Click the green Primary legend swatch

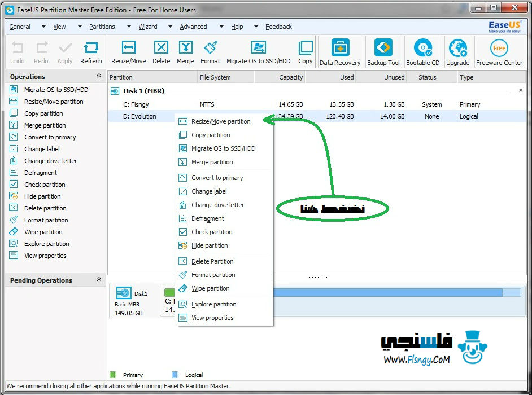[113, 375]
